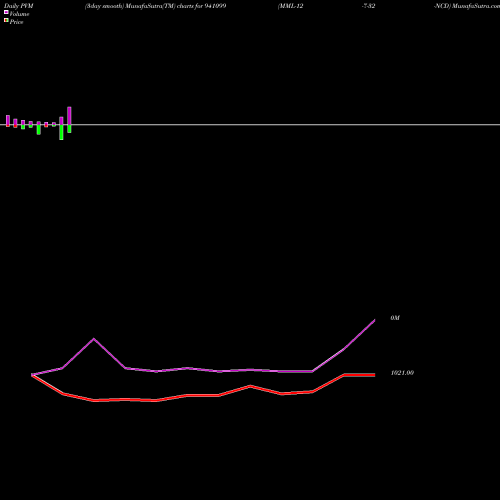Click the Daily PVM chart title
The height and width of the screenshot is (500, 500).
19,6
